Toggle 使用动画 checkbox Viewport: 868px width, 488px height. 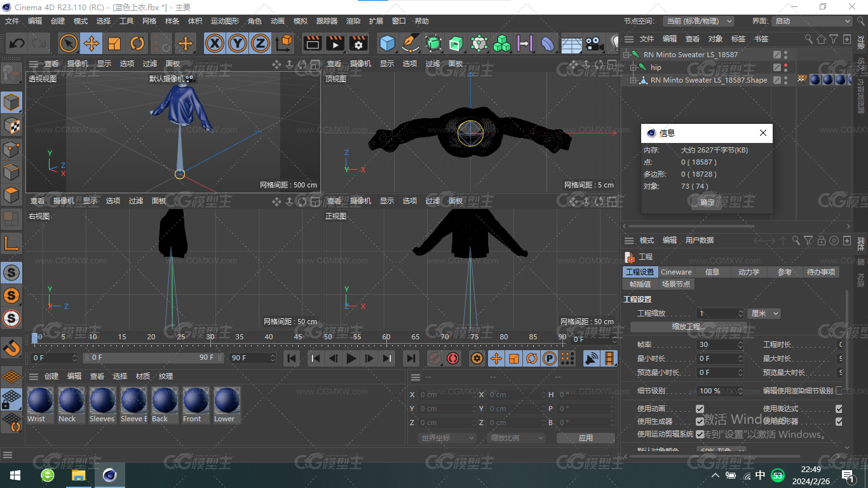(x=700, y=409)
